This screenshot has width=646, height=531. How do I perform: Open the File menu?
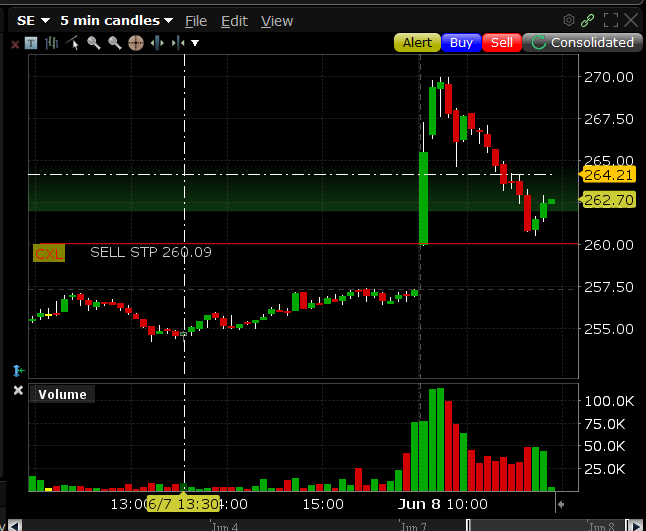[196, 21]
